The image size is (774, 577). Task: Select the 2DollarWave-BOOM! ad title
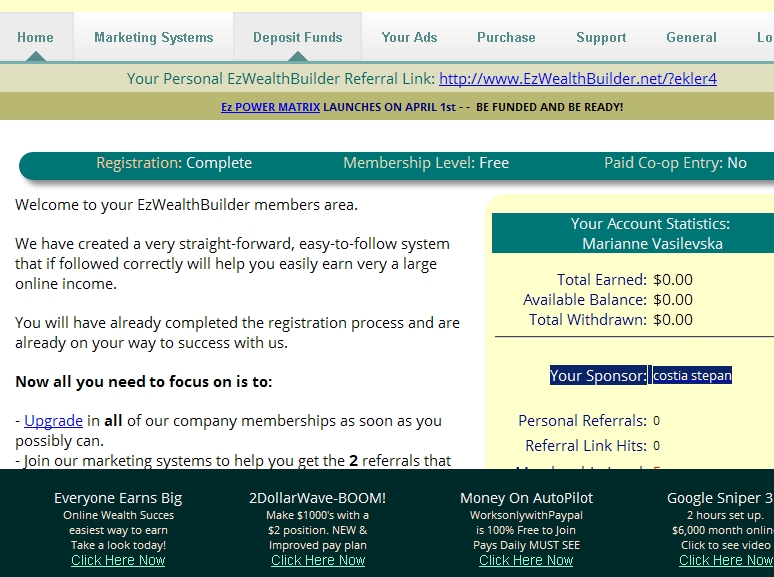[x=317, y=498]
